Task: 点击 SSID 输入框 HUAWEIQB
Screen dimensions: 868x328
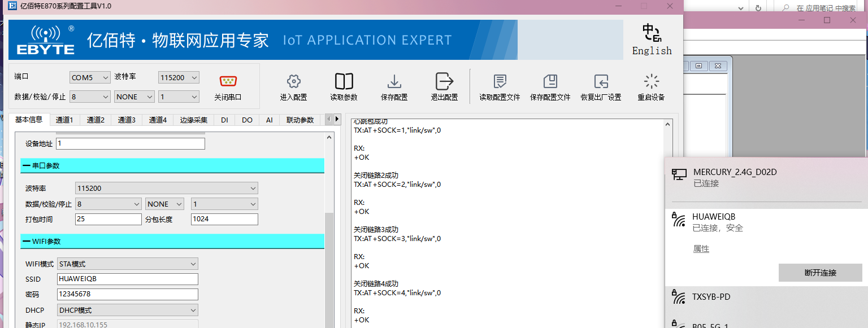Action: pos(127,278)
